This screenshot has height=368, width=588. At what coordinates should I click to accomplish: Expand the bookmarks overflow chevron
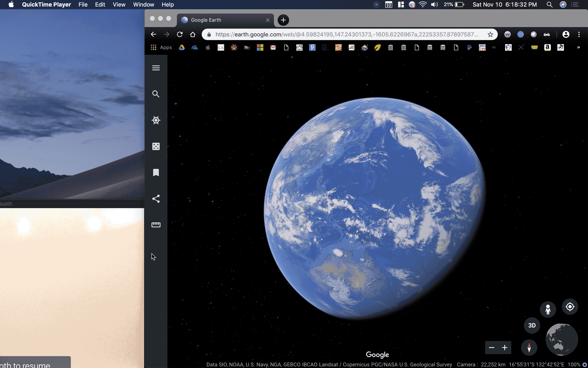tap(579, 47)
